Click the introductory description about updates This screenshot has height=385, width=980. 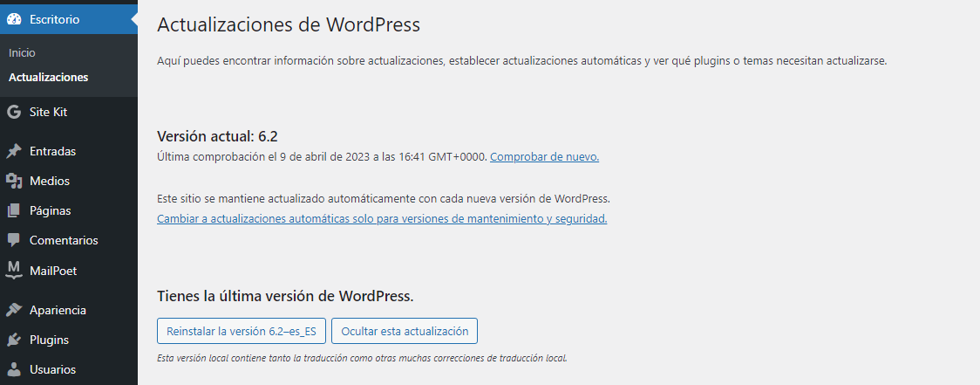click(522, 61)
